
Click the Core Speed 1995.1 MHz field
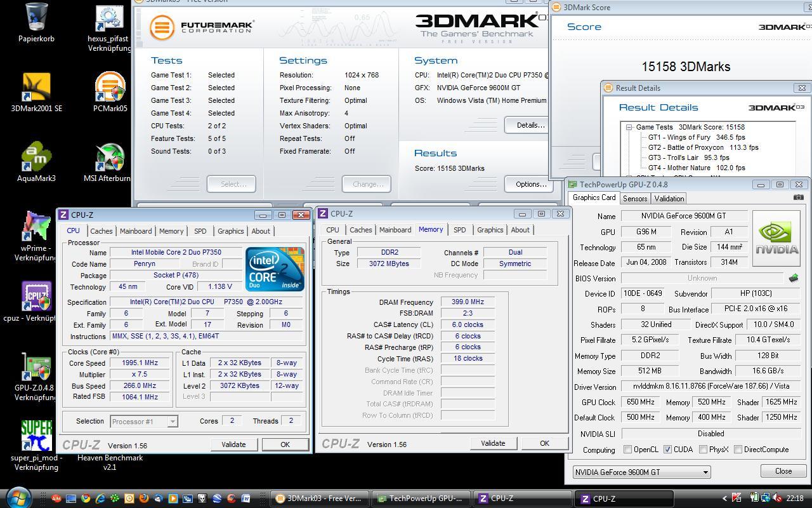[x=140, y=363]
